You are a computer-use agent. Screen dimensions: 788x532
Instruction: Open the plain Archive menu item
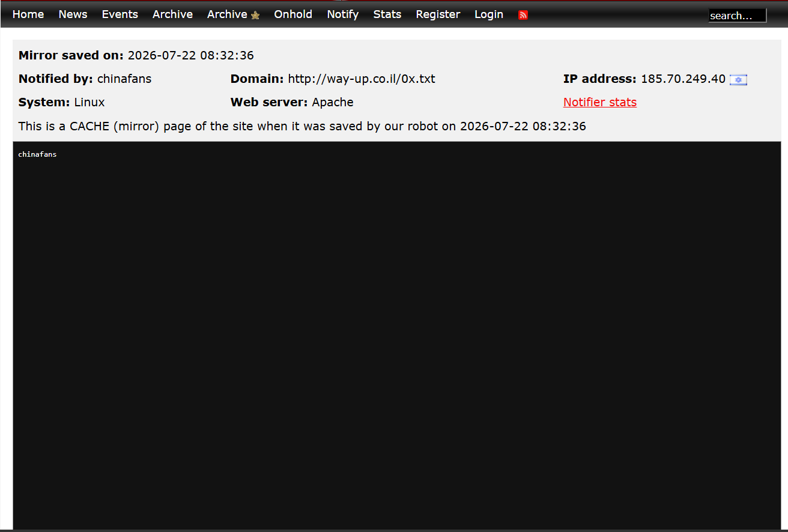(x=172, y=14)
